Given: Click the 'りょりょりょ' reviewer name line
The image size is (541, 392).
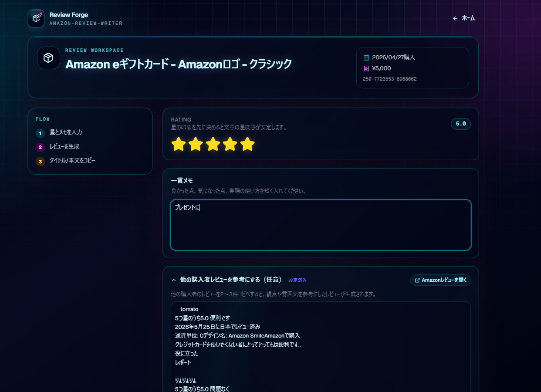Looking at the screenshot, I should pyautogui.click(x=186, y=380).
